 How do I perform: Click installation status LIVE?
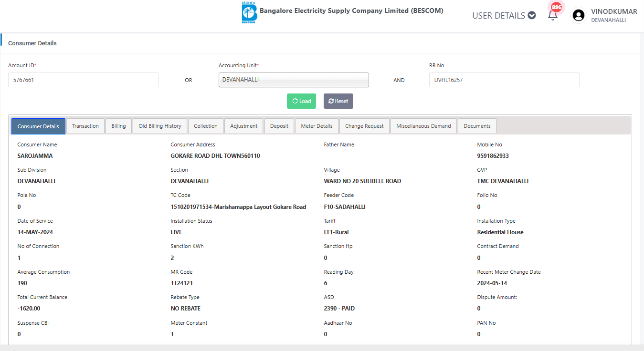pos(176,232)
